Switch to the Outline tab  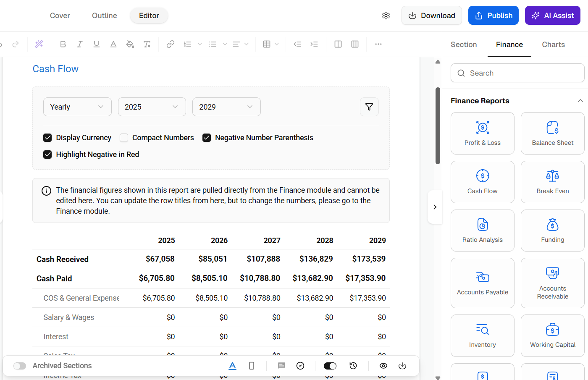(105, 16)
